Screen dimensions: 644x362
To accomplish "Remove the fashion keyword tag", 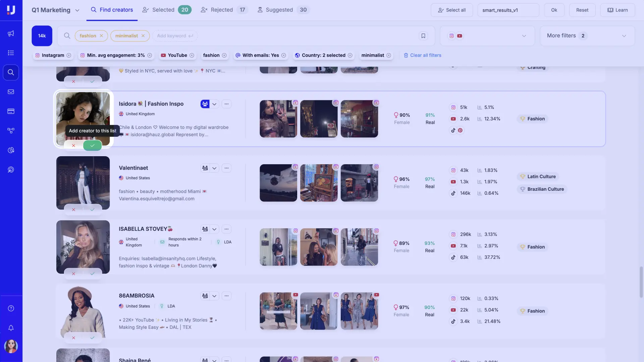I will coord(101,36).
